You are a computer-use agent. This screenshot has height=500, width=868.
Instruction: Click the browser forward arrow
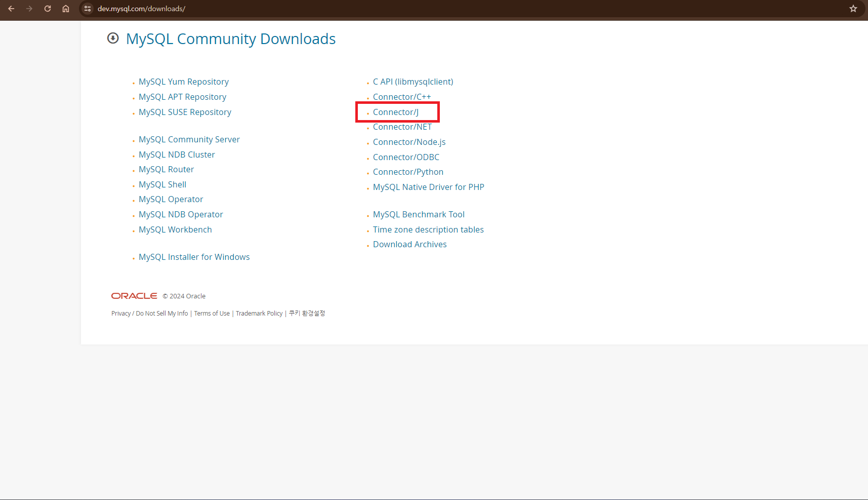29,9
